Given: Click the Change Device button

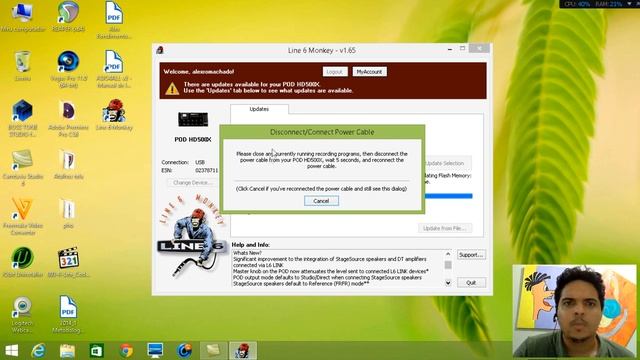Looking at the screenshot, I should point(192,182).
